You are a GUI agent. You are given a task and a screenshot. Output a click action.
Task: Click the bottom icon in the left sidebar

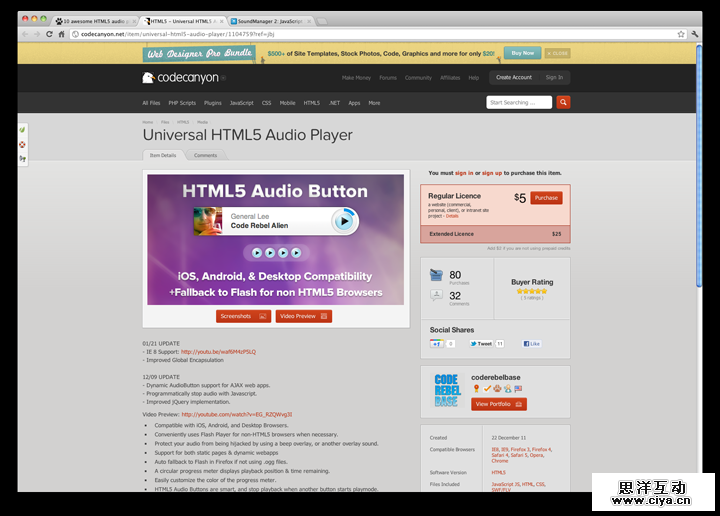click(22, 159)
